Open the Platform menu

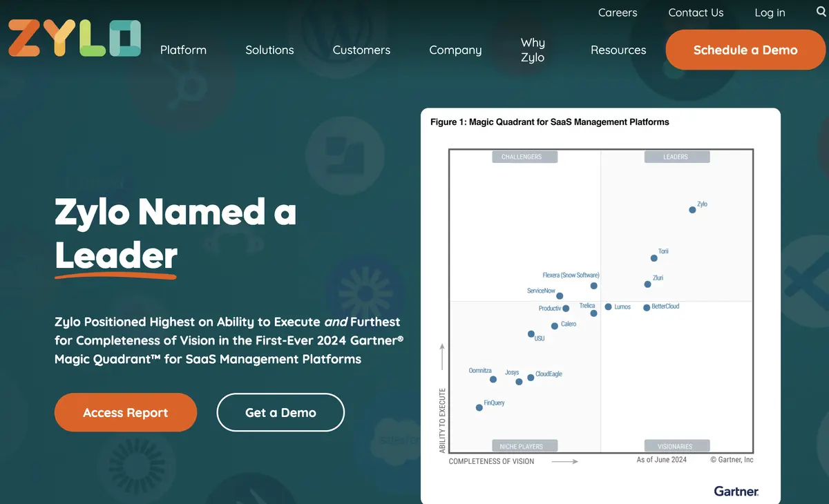pyautogui.click(x=183, y=50)
